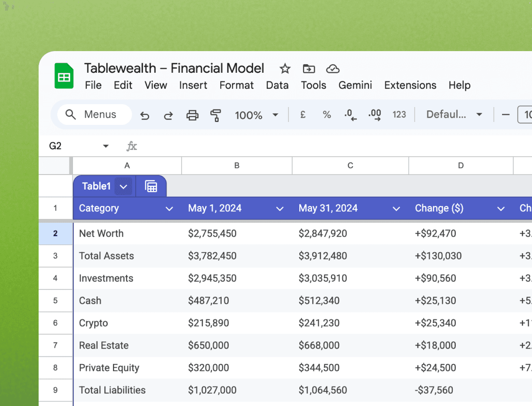Format as percent

tap(327, 115)
